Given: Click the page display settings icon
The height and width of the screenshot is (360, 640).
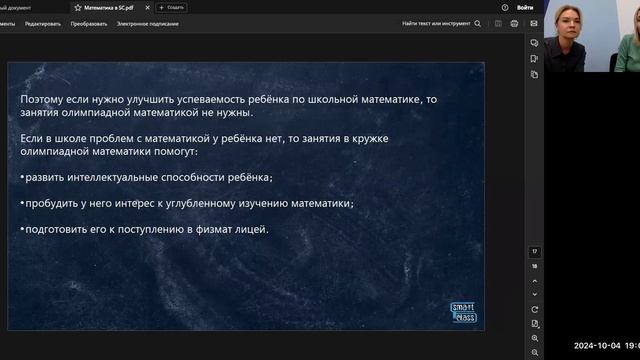Looking at the screenshot, I should [x=535, y=324].
